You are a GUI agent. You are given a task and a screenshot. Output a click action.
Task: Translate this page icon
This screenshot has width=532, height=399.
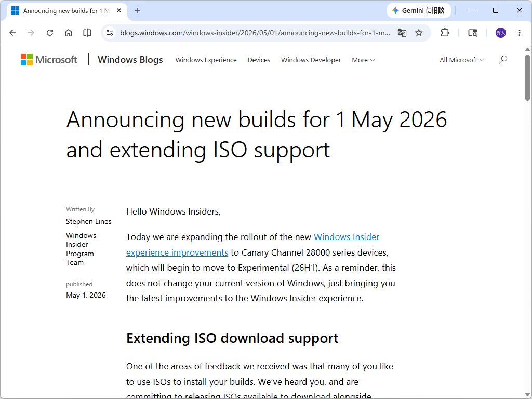coord(402,33)
